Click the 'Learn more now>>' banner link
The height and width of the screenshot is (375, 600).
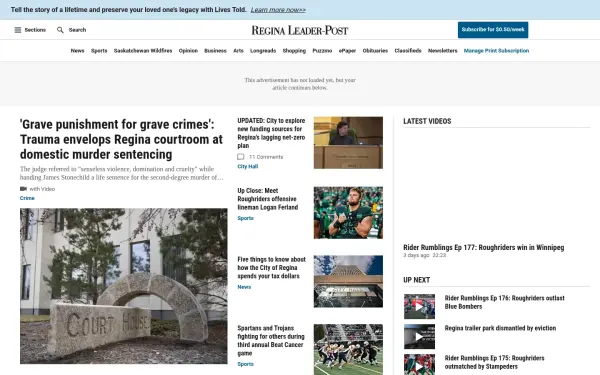[x=278, y=10]
